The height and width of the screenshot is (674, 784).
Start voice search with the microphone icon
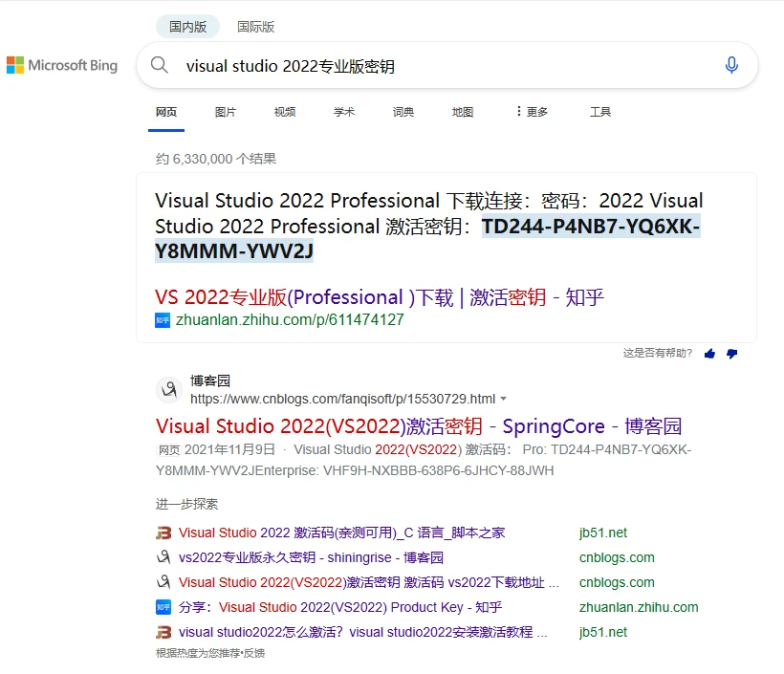click(x=731, y=65)
